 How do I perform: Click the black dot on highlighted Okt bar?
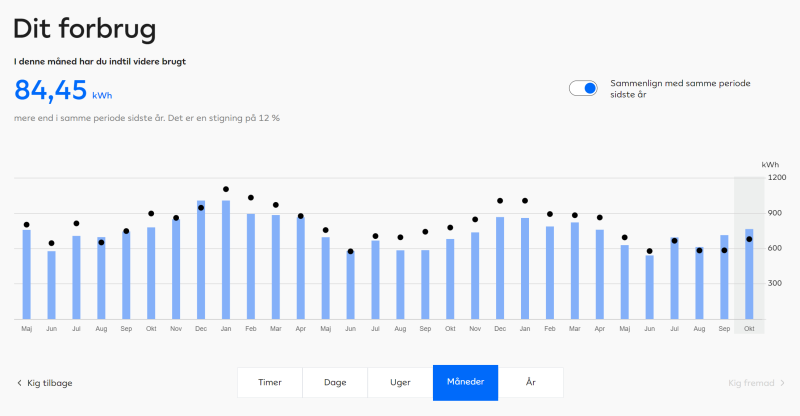click(749, 239)
